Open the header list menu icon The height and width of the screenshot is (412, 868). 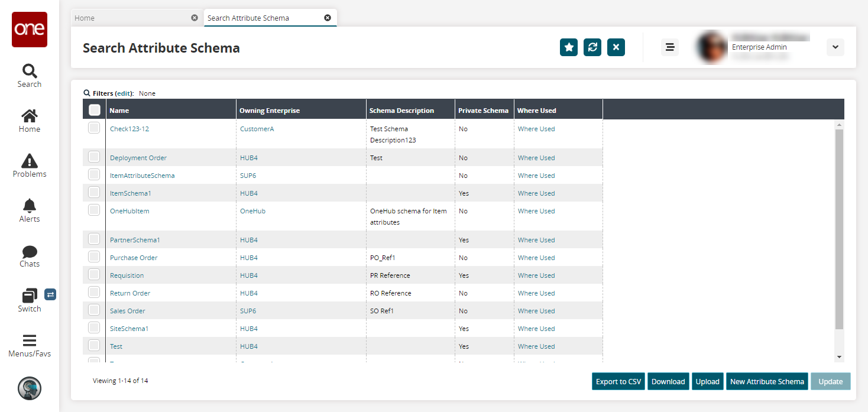coord(670,47)
